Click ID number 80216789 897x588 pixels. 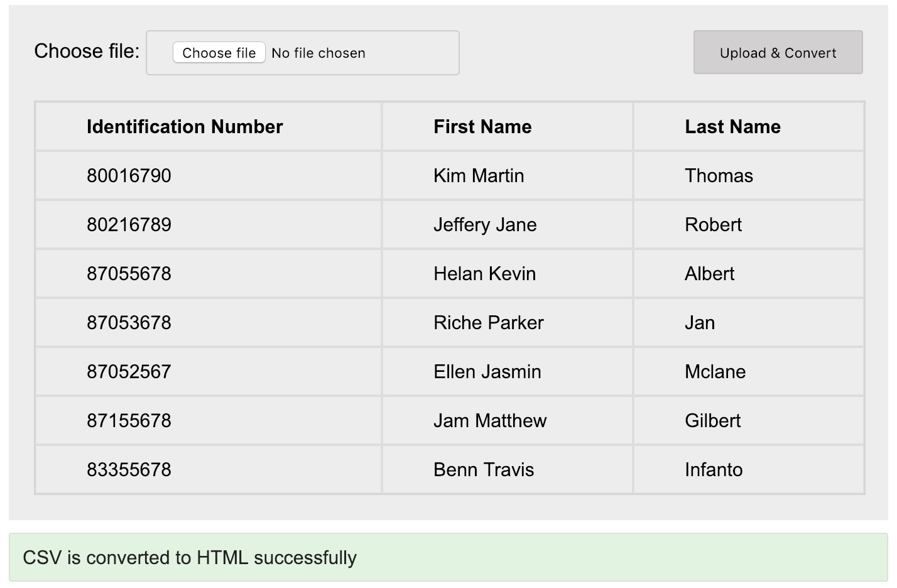click(x=129, y=225)
